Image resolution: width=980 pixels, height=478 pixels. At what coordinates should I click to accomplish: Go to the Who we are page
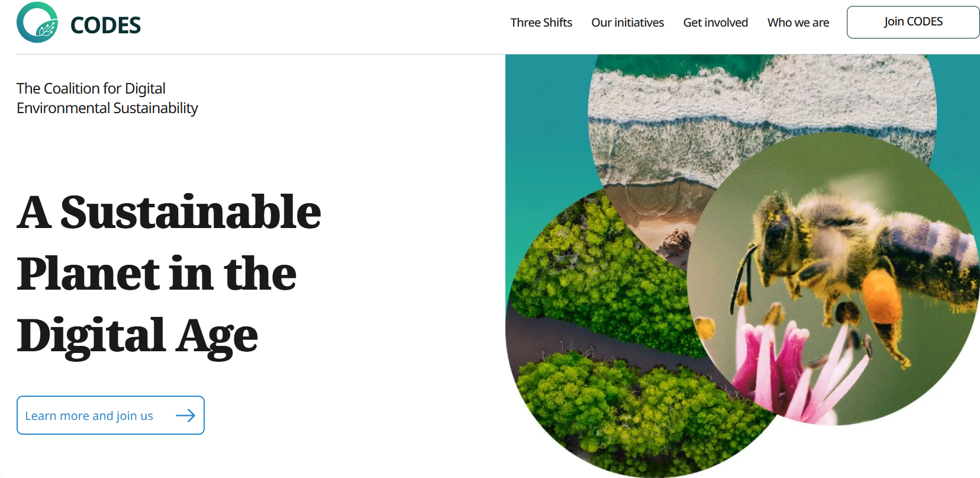(x=798, y=23)
